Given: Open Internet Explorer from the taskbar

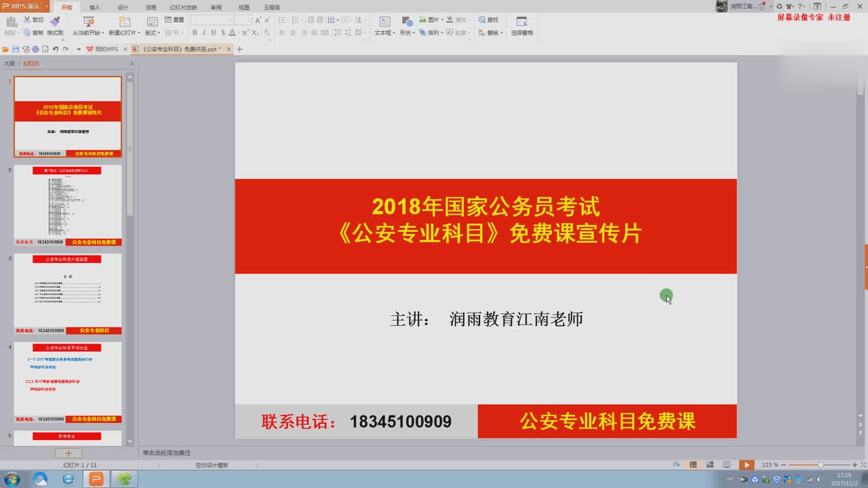Looking at the screenshot, I should pyautogui.click(x=68, y=479).
